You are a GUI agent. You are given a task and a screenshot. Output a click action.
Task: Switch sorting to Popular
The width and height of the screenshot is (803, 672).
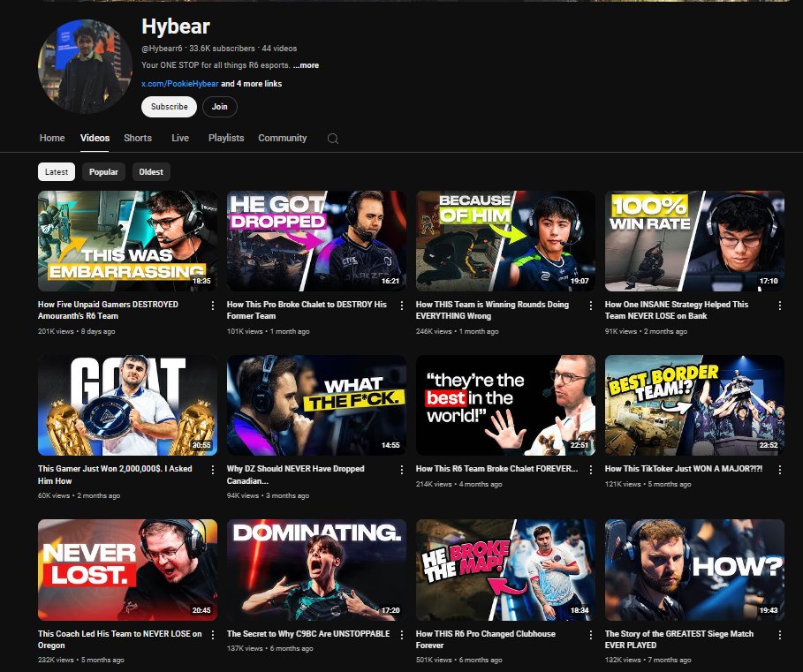(103, 171)
